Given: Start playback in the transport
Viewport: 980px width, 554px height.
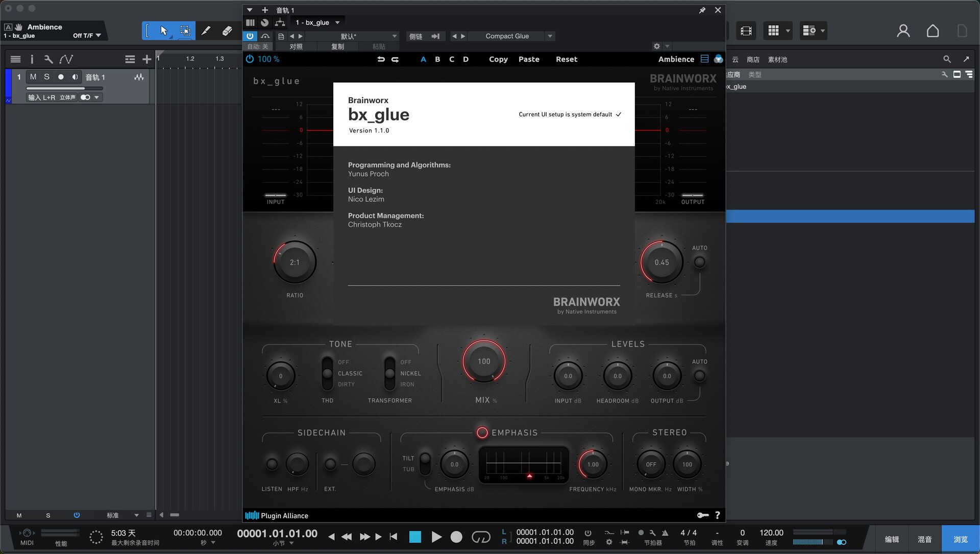Looking at the screenshot, I should (436, 537).
